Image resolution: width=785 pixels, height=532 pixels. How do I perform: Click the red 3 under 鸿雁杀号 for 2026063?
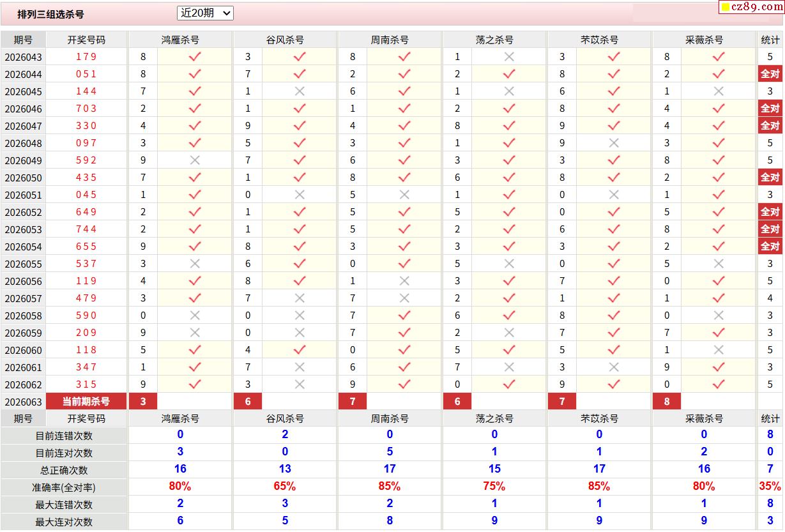(x=143, y=402)
